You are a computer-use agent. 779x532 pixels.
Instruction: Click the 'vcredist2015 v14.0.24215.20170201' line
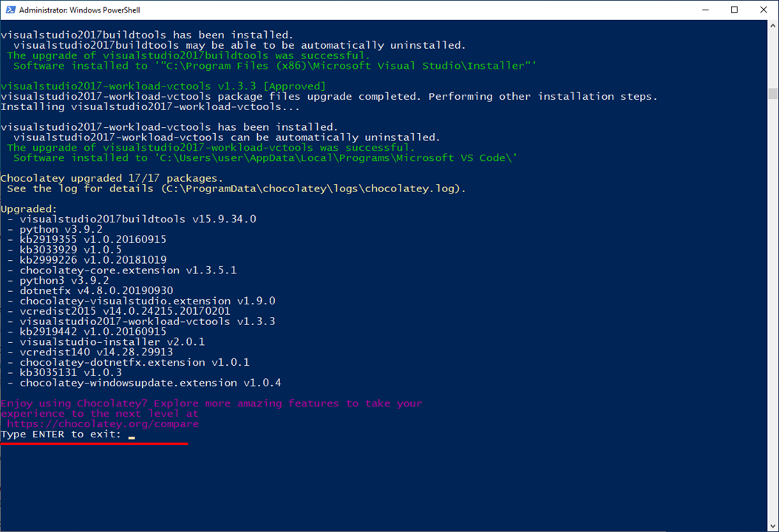coord(125,311)
